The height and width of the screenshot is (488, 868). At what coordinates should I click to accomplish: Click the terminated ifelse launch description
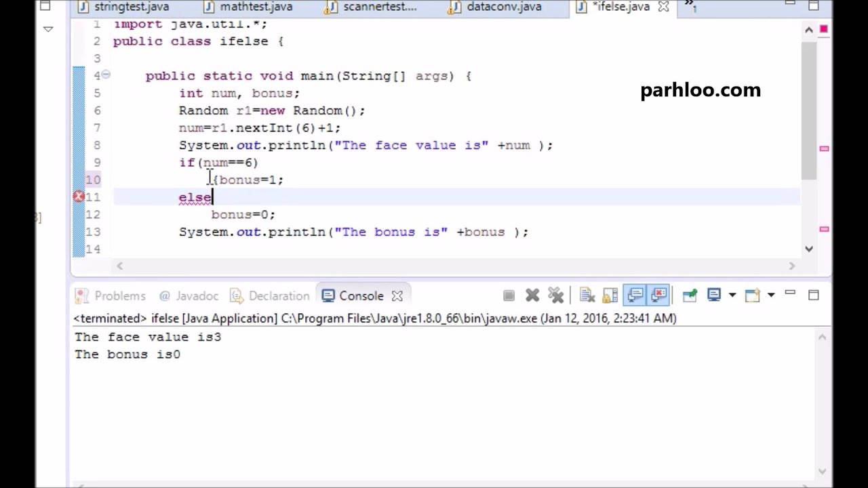[x=375, y=318]
